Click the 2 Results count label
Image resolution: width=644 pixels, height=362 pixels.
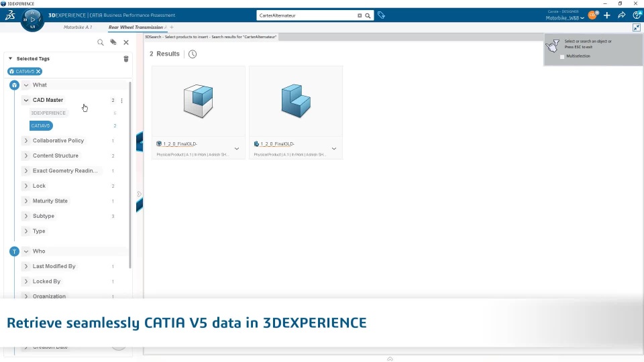164,54
